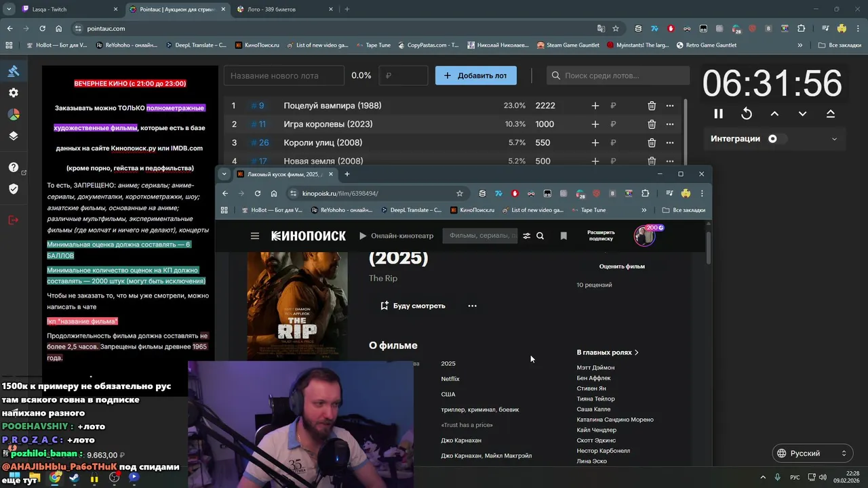Open the layers icon in Pointauc sidebar
The height and width of the screenshot is (488, 868).
point(14,136)
